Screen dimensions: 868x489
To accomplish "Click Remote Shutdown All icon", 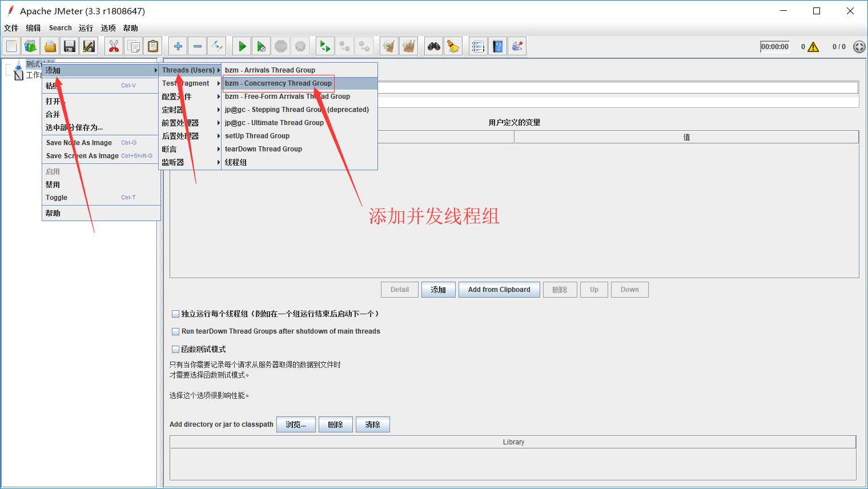I will (364, 46).
